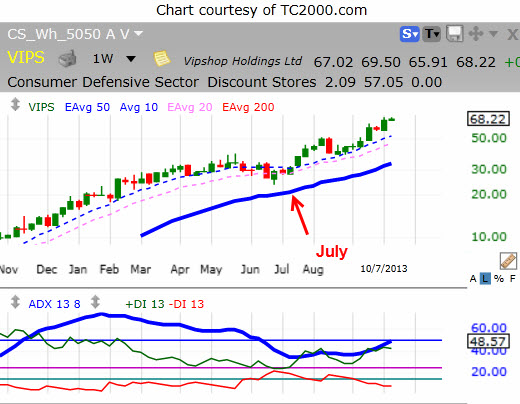This screenshot has height=404, width=520.
Task: Click the EAvg 50 indicator label
Action: click(87, 107)
